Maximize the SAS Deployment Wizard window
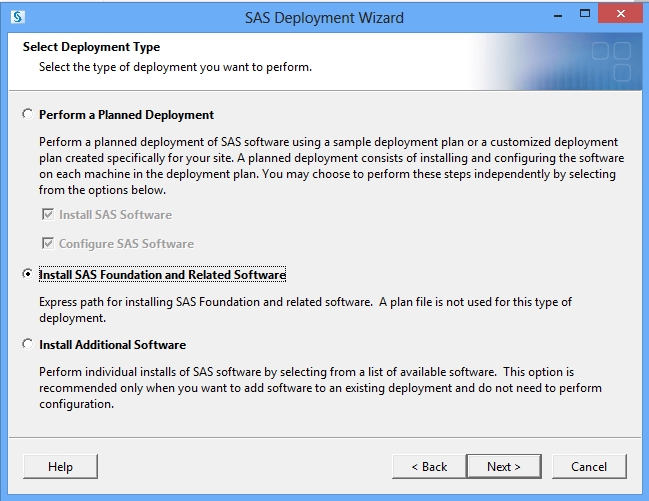649x501 pixels. (585, 14)
